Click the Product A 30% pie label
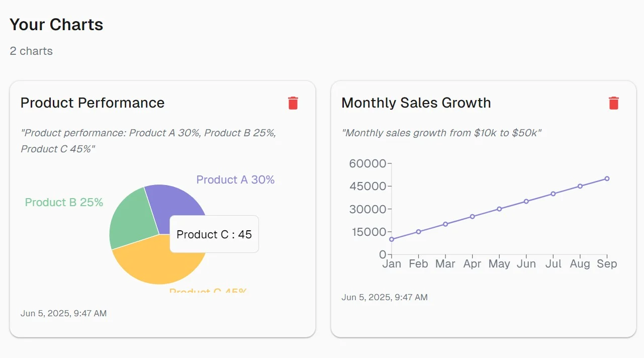This screenshot has width=644, height=358. pos(235,180)
